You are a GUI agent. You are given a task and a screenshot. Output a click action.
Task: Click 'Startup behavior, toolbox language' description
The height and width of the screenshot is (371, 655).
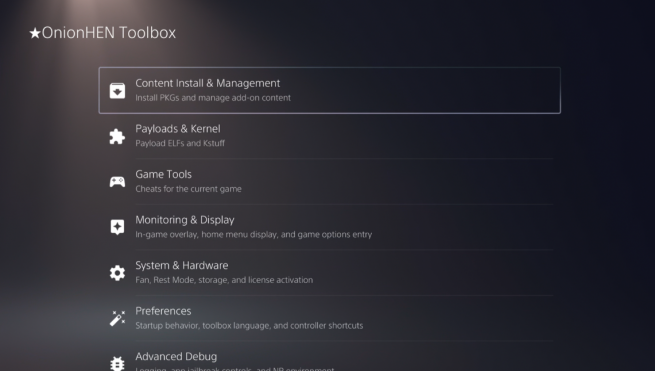coord(249,325)
